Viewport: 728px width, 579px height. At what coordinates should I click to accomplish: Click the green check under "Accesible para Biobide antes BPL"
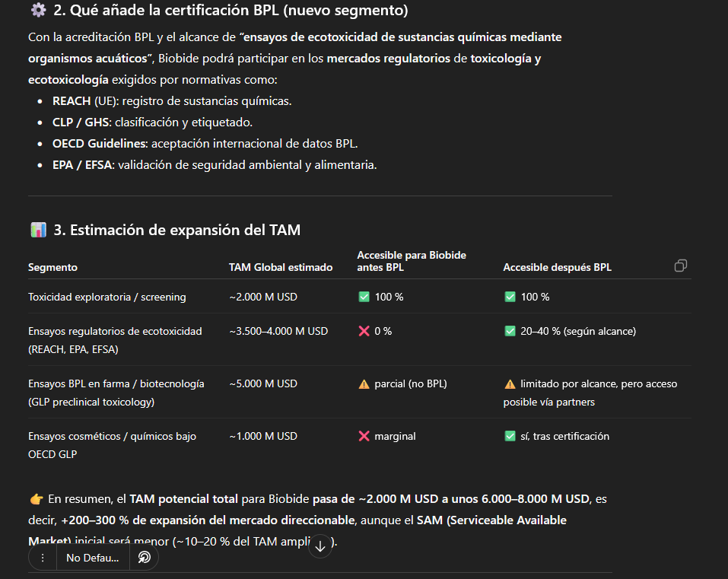(364, 297)
